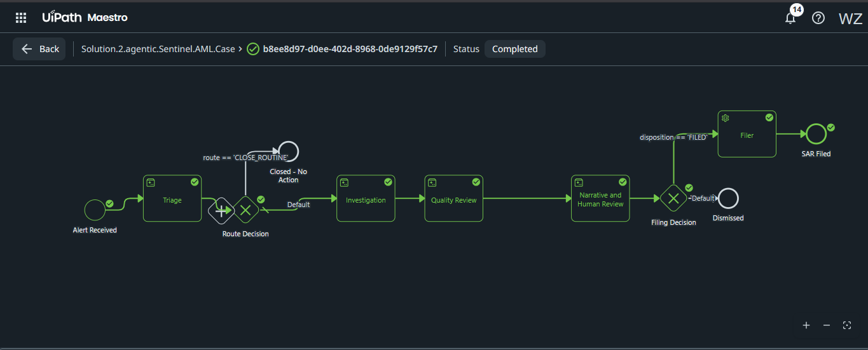This screenshot has height=350, width=868.
Task: Click the instance ID b8ee8d97-d0ee-402d-8968-0de9129f57c7
Action: (350, 49)
